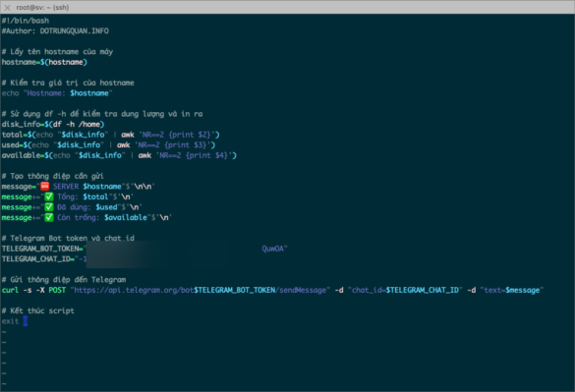
Task: Click the green checkmark on Còn trống line
Action: 49,217
